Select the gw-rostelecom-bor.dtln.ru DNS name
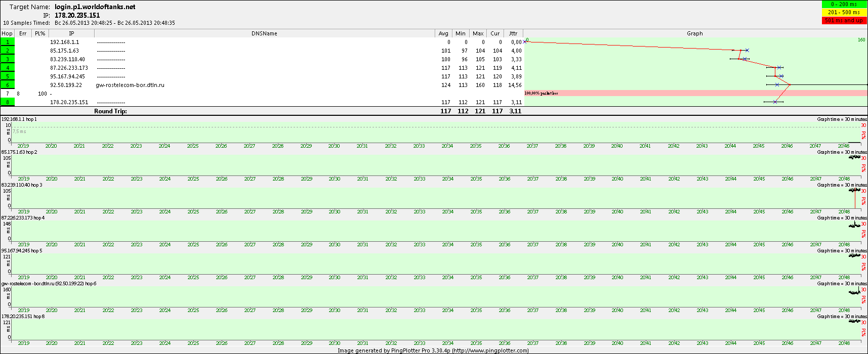The height and width of the screenshot is (354, 868). tap(130, 85)
